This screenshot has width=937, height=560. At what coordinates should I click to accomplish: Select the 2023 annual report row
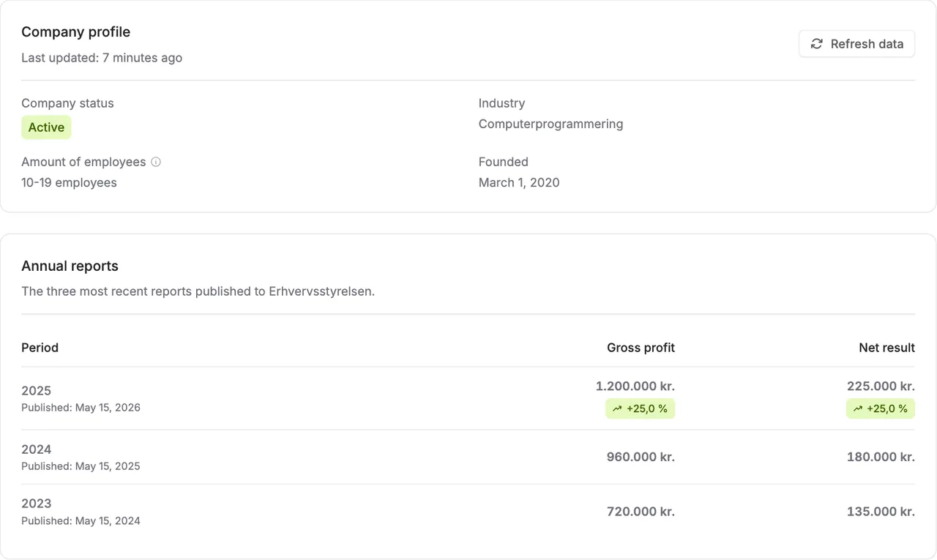point(468,511)
